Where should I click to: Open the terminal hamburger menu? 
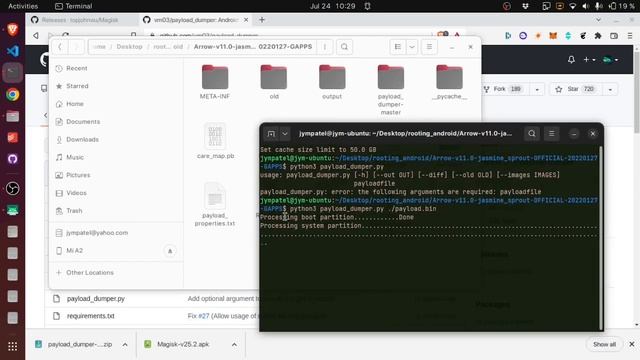551,133
